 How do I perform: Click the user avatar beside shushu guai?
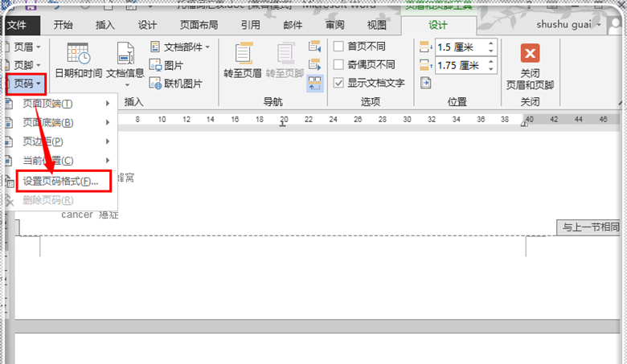[x=614, y=25]
